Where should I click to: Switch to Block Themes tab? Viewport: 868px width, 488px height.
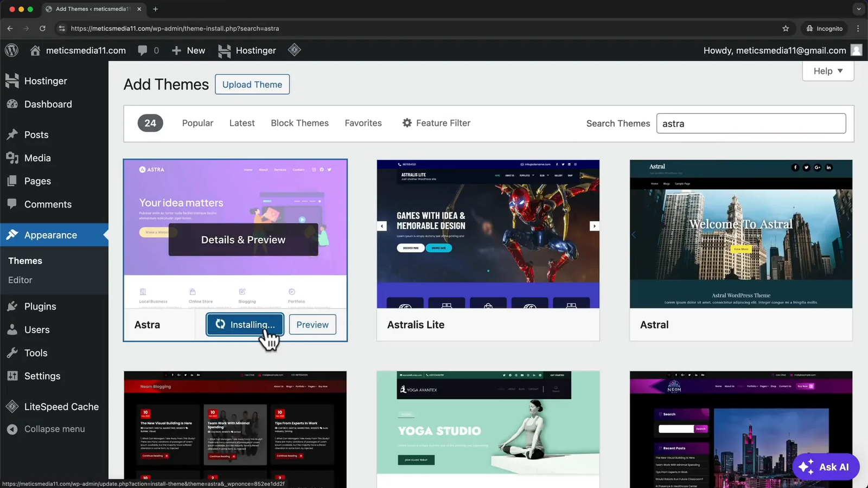299,123
